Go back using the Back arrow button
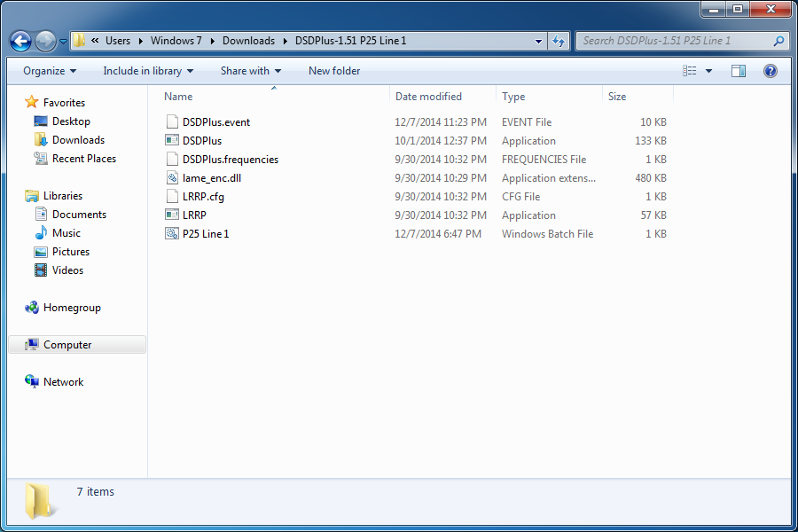This screenshot has height=532, width=798. coord(21,42)
